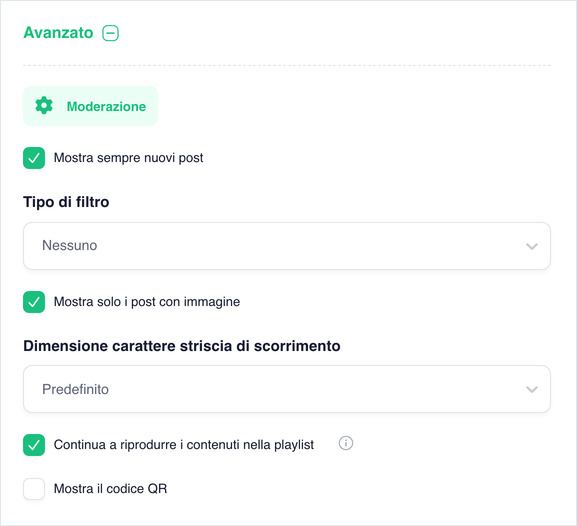Click the 'Tipo di filtro' heading
The width and height of the screenshot is (577, 526).
[x=66, y=202]
